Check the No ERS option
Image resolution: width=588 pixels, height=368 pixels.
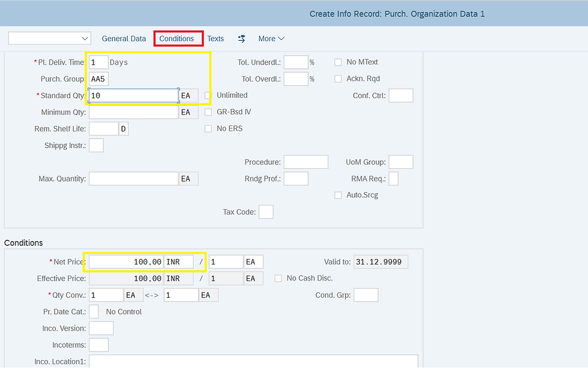(208, 128)
